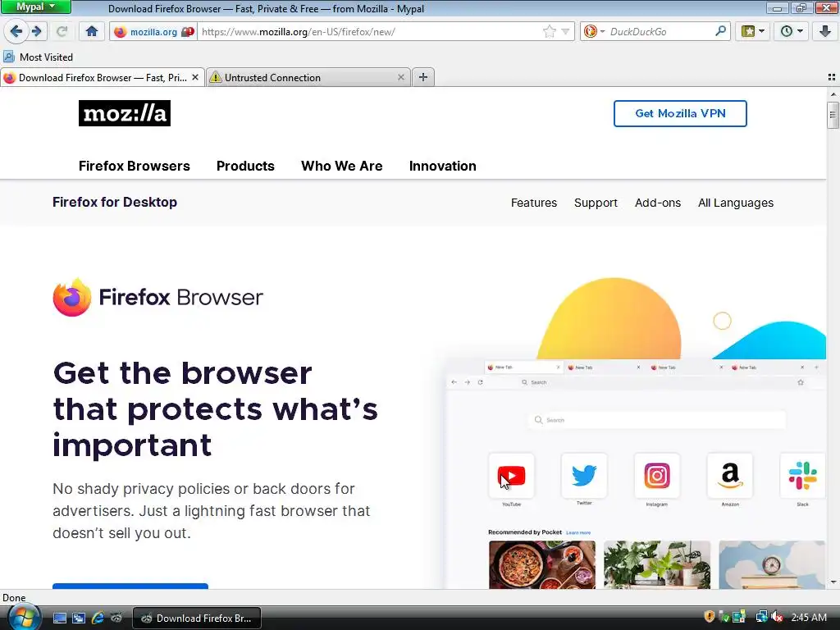Viewport: 840px width, 630px height.
Task: Click the mozilla.org site identity icon
Action: coord(120,32)
